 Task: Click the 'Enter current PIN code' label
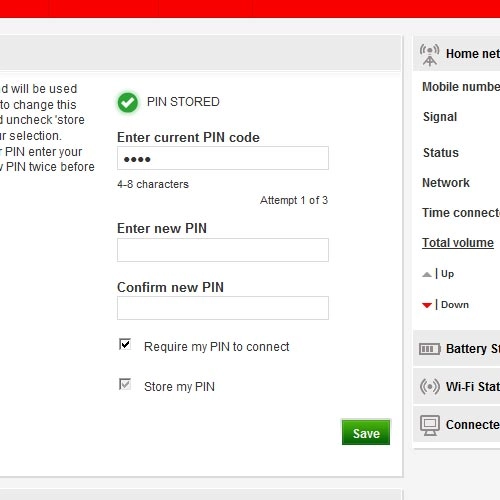click(188, 137)
